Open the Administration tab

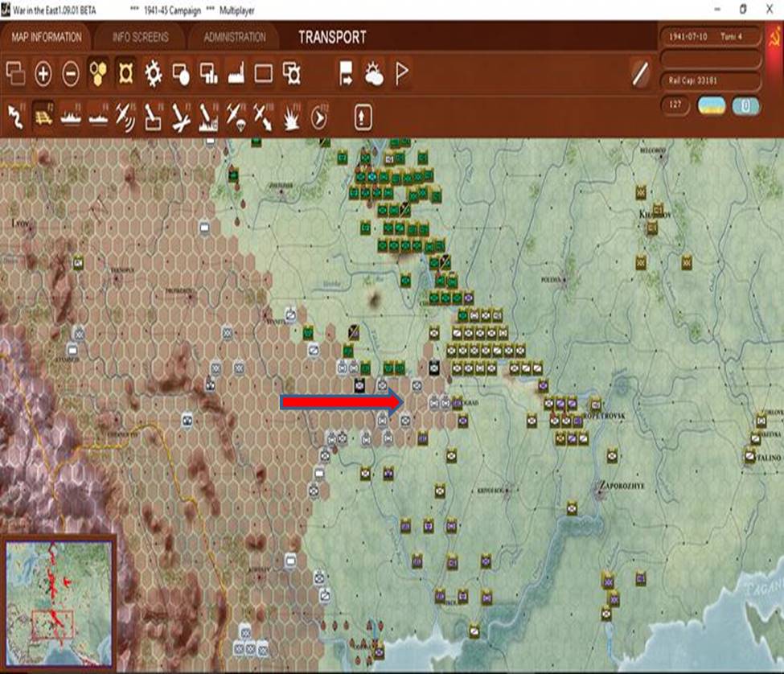pyautogui.click(x=235, y=37)
